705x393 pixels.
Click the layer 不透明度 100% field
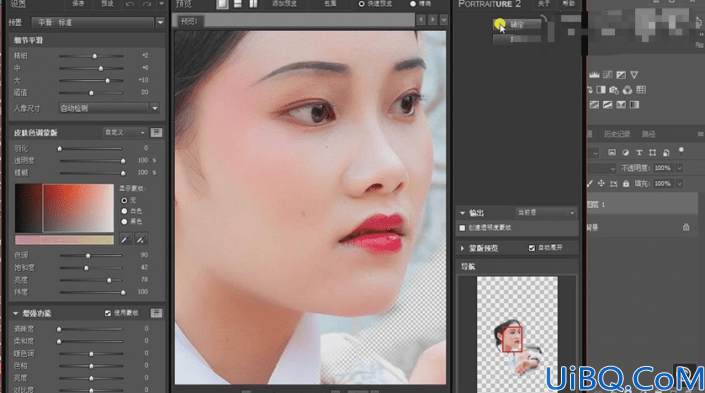click(x=662, y=168)
